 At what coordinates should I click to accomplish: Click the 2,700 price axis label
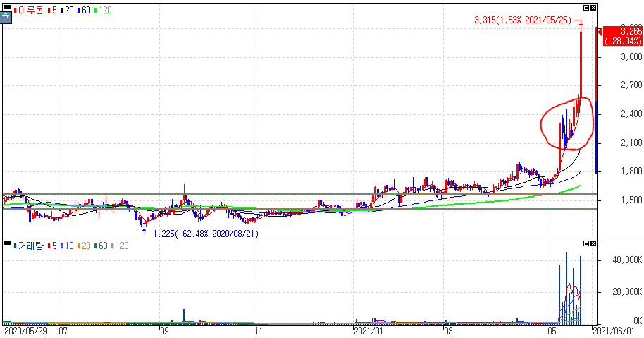631,85
